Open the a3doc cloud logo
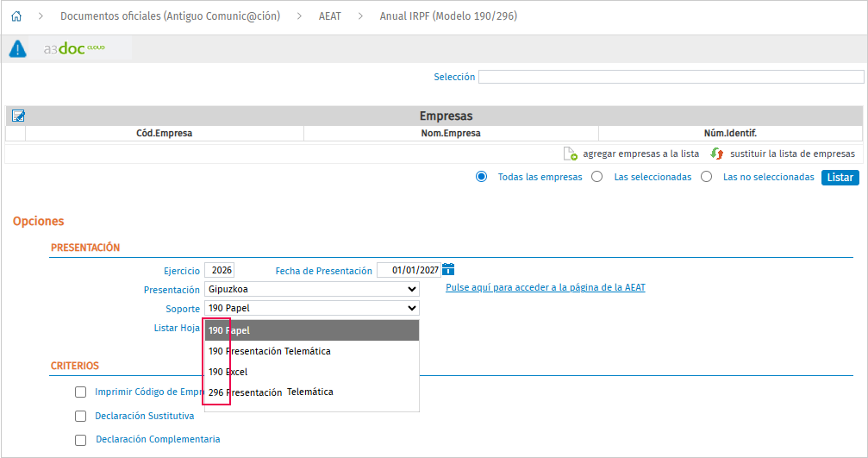Screen dimensions: 868x458 [x=74, y=49]
